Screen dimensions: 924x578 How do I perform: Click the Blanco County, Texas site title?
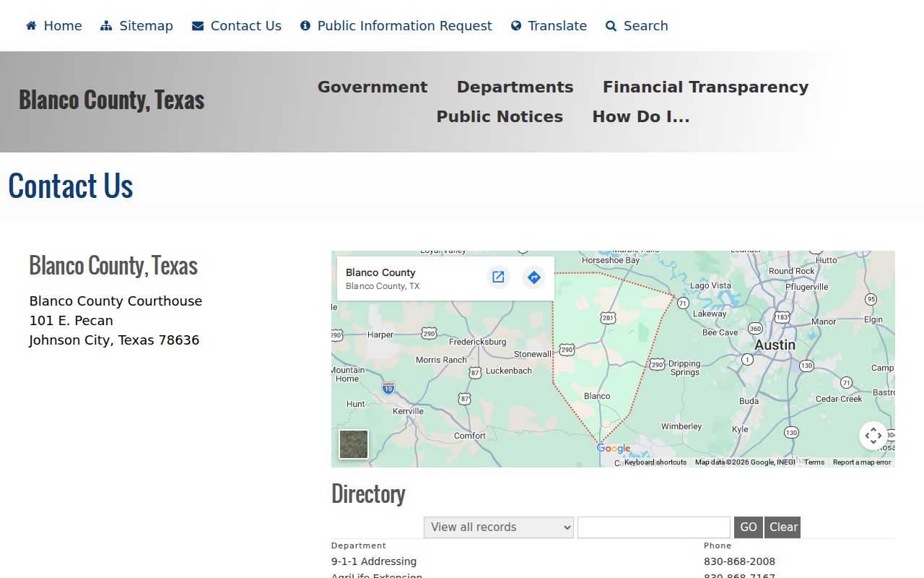pyautogui.click(x=112, y=100)
